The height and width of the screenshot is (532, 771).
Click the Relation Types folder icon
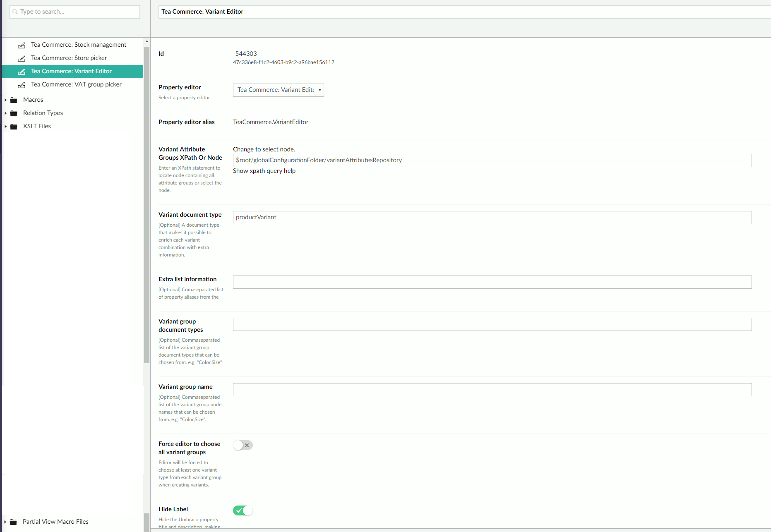14,113
